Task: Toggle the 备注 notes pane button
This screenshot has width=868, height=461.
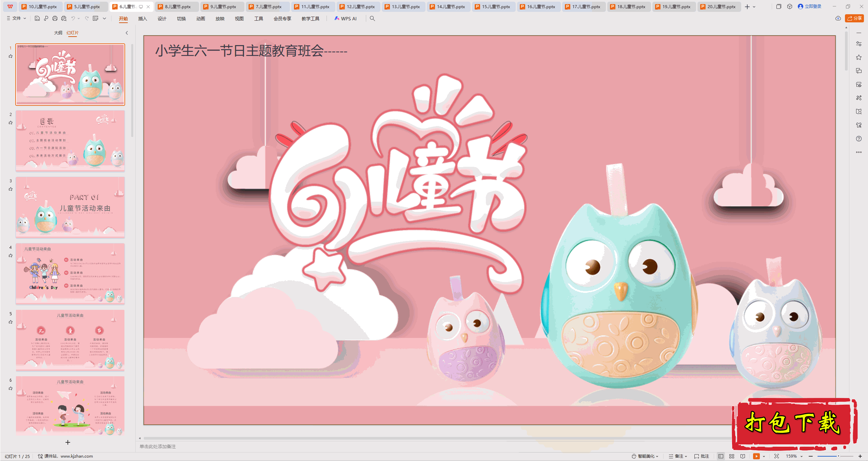Action: click(x=678, y=456)
